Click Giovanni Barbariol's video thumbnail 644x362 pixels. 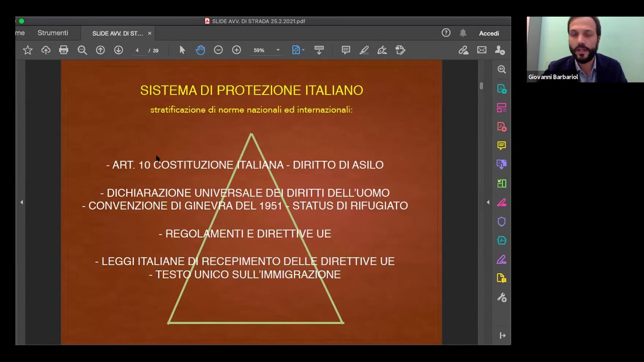tap(585, 49)
